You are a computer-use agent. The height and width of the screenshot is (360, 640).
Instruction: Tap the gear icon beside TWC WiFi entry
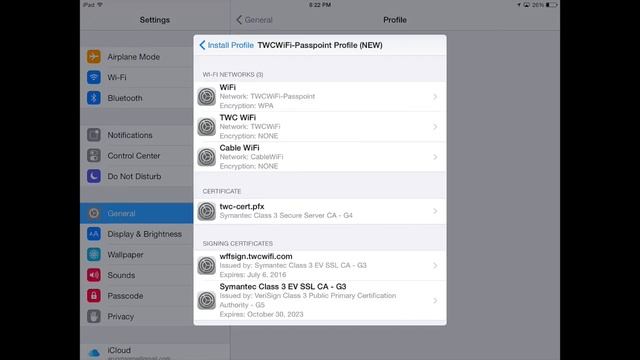(207, 127)
